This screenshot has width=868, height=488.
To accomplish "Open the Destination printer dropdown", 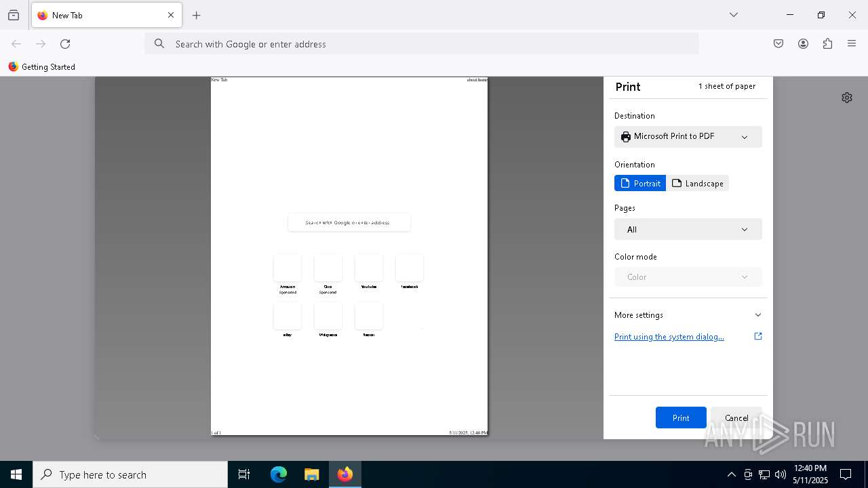I will click(688, 136).
